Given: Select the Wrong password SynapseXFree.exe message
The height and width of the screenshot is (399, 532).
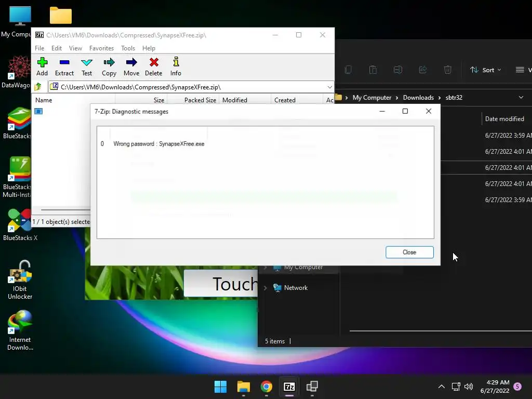Looking at the screenshot, I should coord(159,144).
